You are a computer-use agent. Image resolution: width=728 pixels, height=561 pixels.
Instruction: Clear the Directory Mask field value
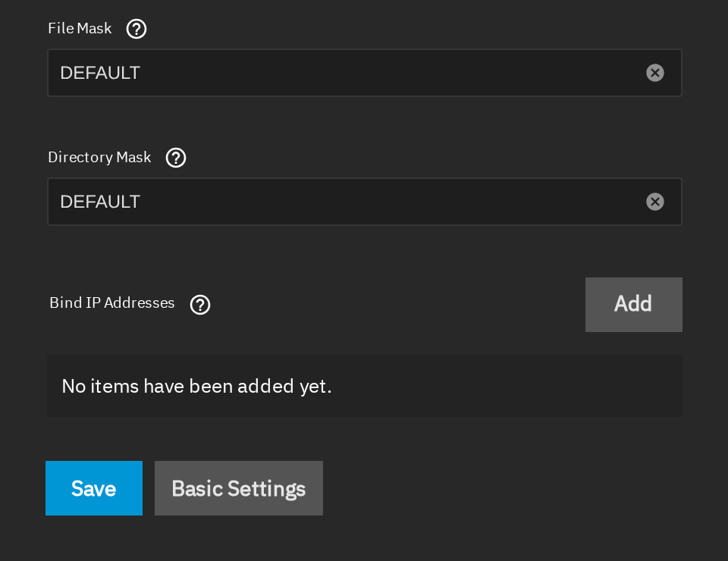[655, 202]
